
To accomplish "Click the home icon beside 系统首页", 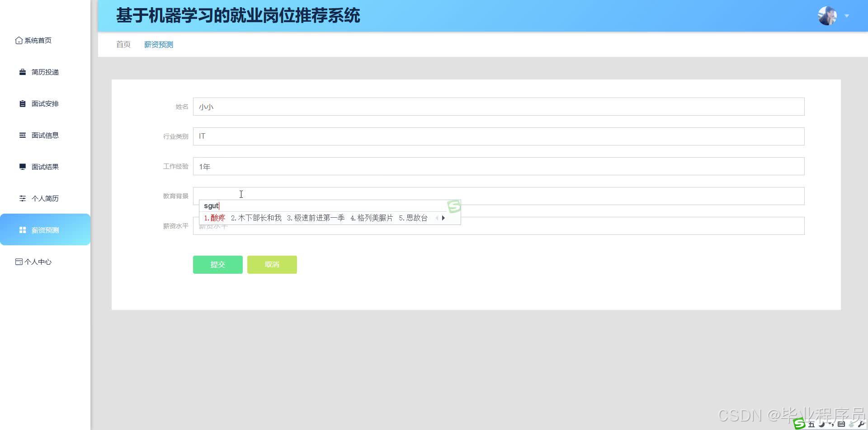I will coord(19,41).
